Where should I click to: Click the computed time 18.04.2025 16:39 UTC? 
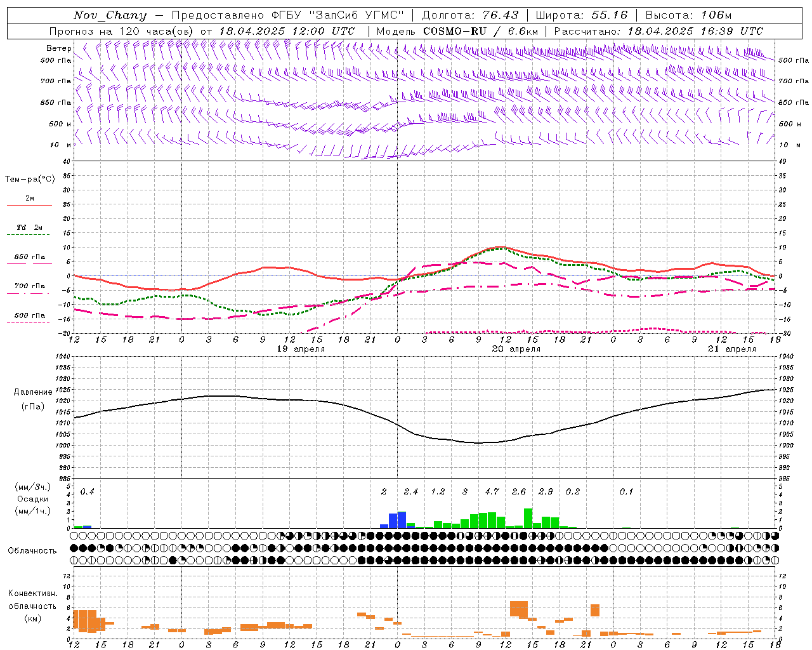pyautogui.click(x=695, y=31)
